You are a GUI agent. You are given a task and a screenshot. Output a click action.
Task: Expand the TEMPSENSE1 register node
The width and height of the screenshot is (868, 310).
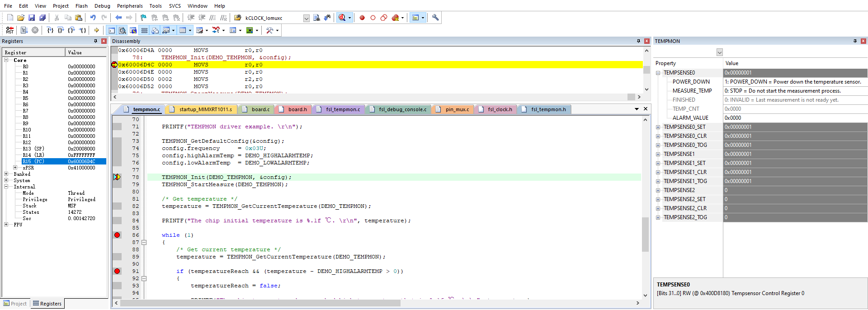[658, 154]
